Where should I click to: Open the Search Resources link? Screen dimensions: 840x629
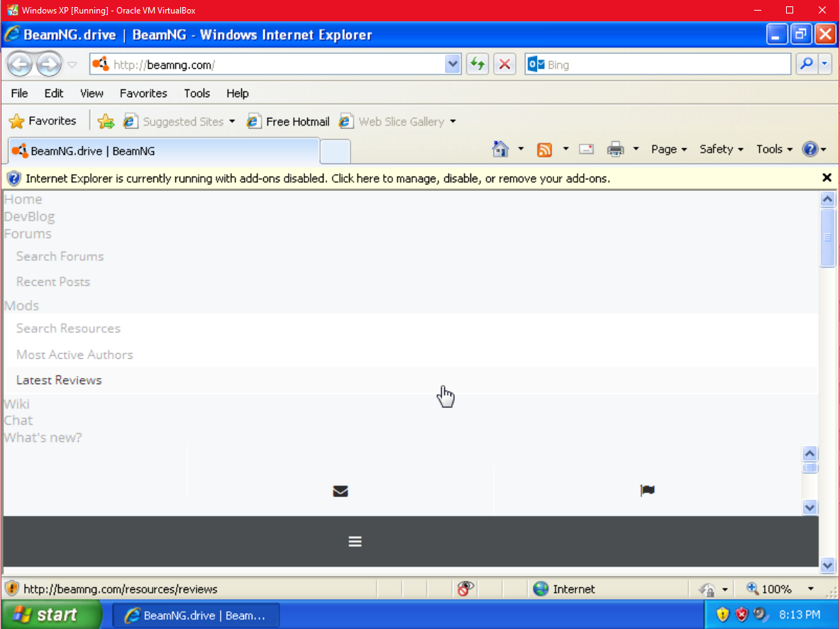68,328
